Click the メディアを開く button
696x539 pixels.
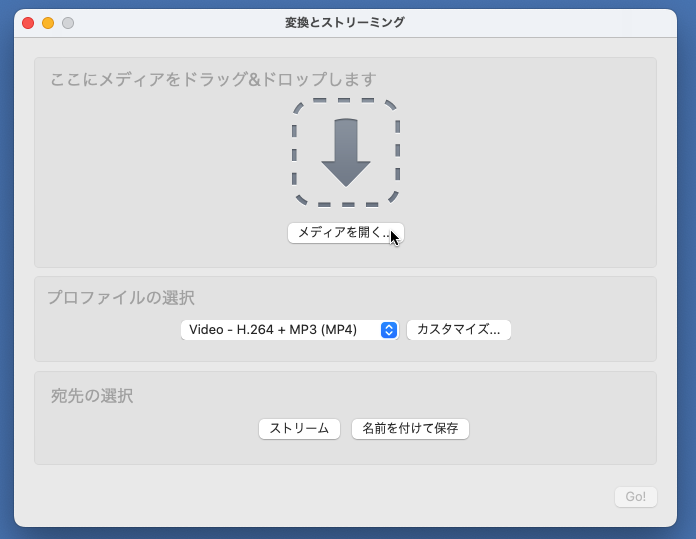(x=346, y=233)
